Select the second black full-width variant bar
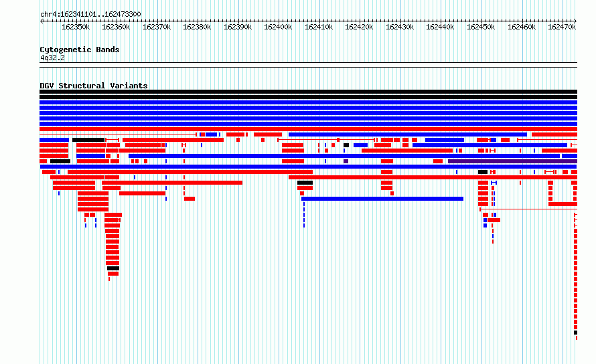Image resolution: width=596 pixels, height=364 pixels. click(308, 97)
